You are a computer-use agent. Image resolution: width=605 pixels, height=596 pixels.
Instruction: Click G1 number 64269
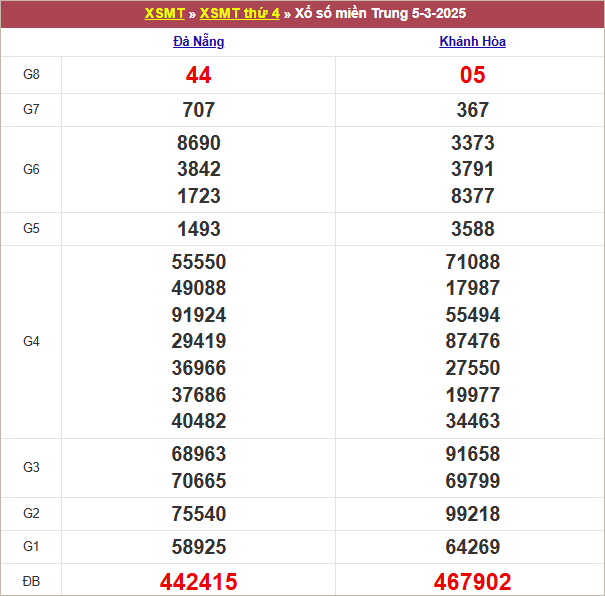pyautogui.click(x=473, y=547)
